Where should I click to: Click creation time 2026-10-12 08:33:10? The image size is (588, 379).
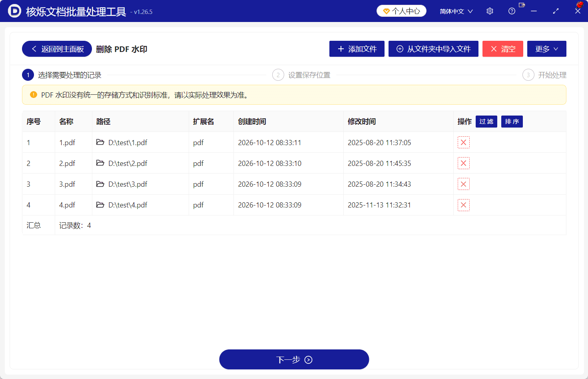point(269,164)
